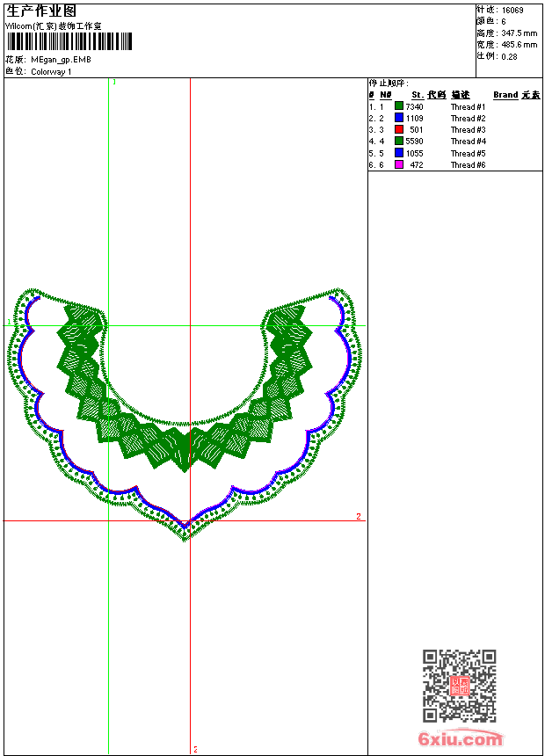Select the blue swatch for Thread #5
The width and height of the screenshot is (545, 756).
(x=399, y=153)
